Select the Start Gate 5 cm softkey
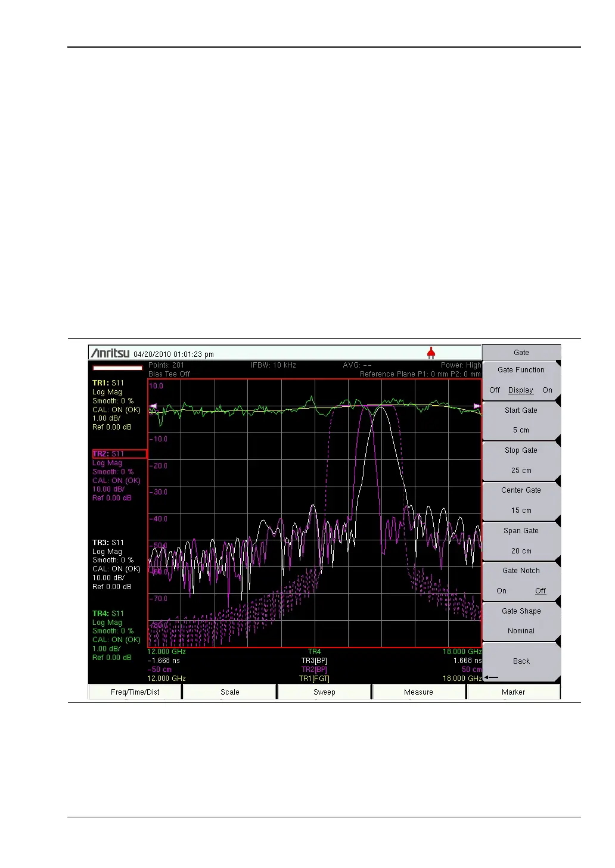 (x=521, y=421)
